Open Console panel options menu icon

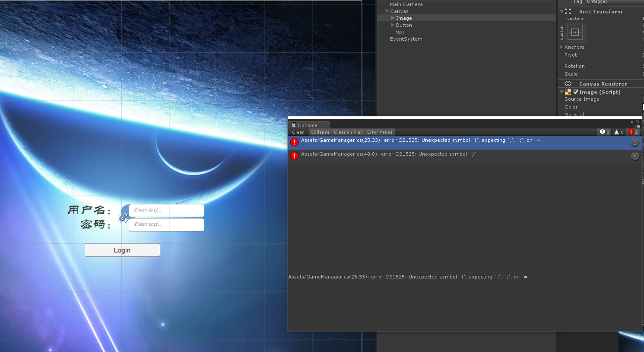tap(637, 126)
